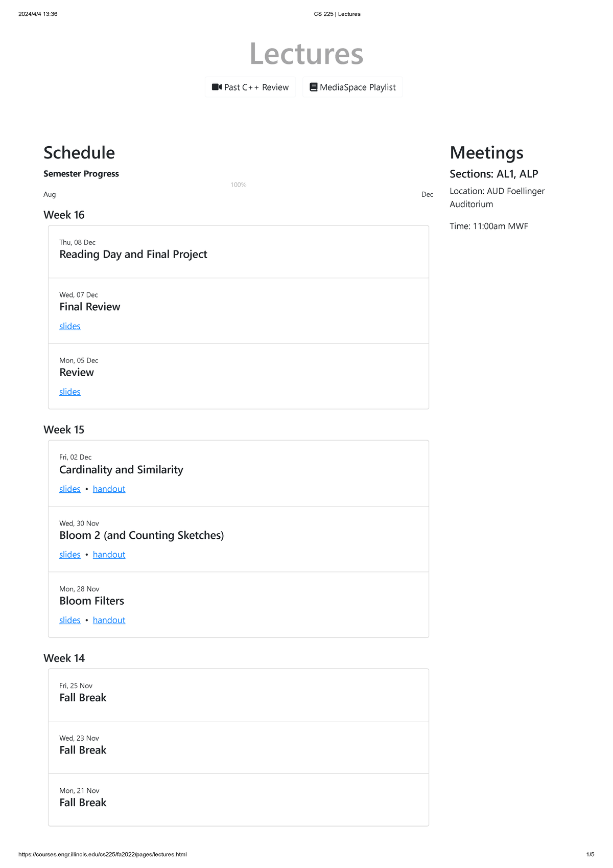The width and height of the screenshot is (613, 868).
Task: Click the Week 14 heading
Action: (64, 658)
